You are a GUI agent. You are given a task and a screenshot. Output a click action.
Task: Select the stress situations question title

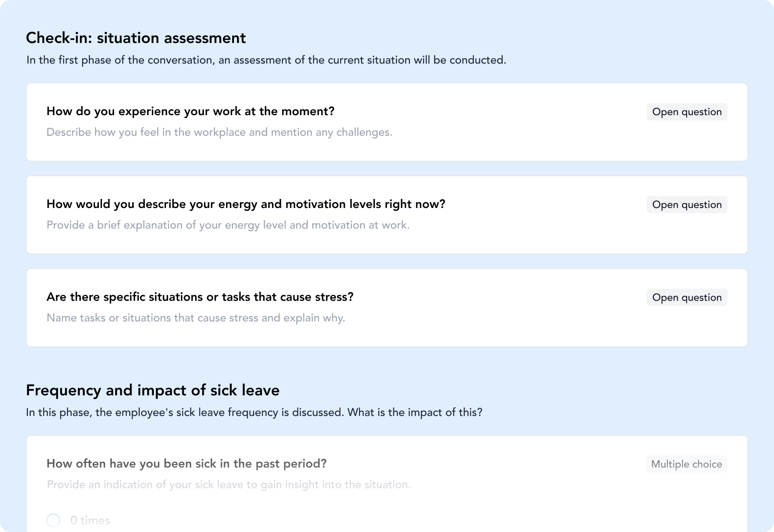coord(200,297)
